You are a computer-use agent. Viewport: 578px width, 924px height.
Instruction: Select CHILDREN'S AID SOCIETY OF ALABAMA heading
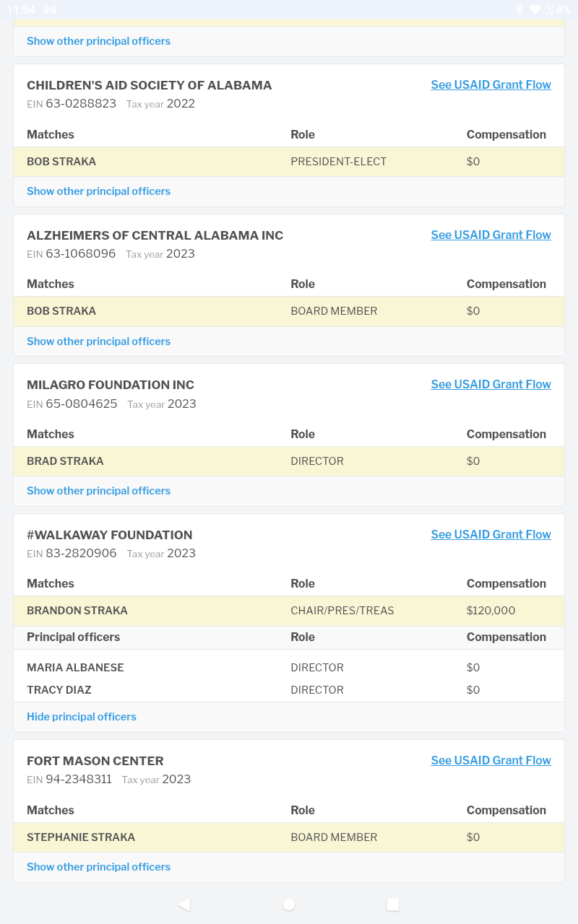click(150, 85)
